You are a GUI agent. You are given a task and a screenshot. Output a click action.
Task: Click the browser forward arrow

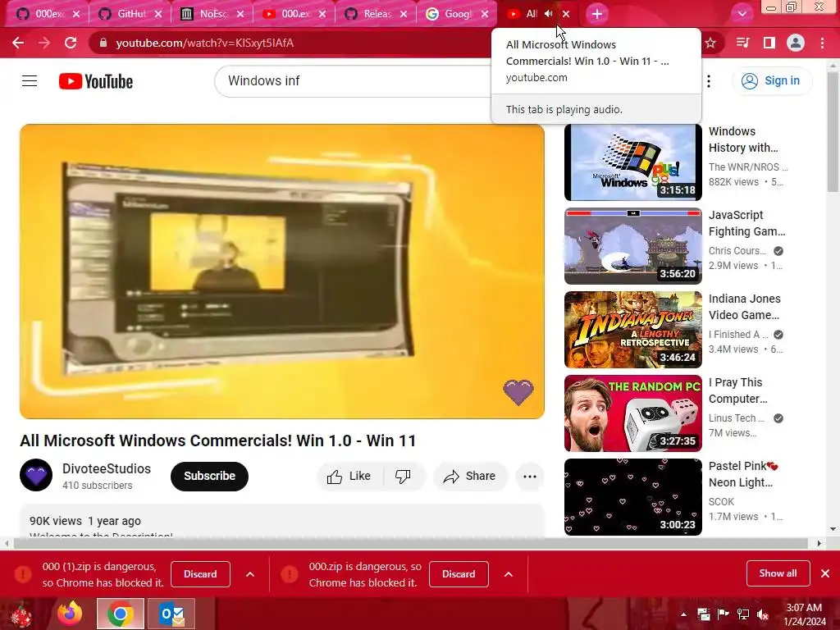(44, 43)
